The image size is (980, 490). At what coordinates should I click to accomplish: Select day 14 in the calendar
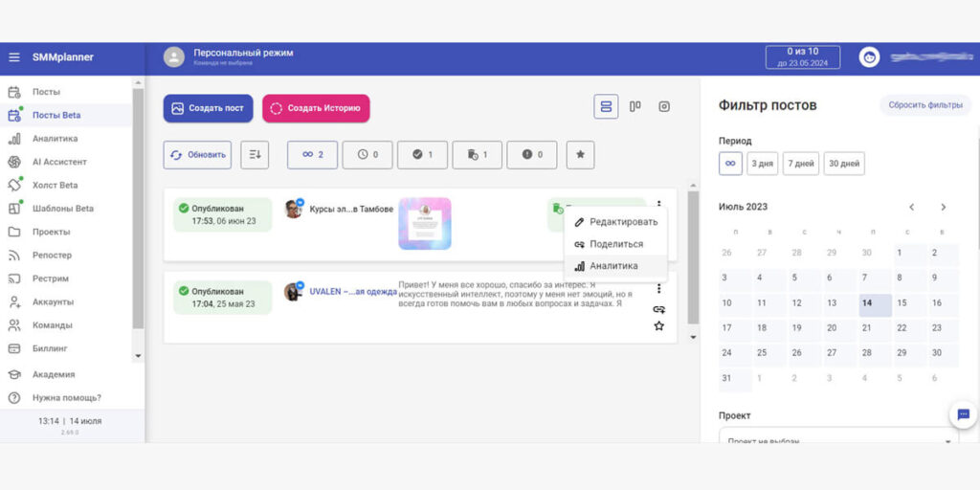tap(867, 303)
